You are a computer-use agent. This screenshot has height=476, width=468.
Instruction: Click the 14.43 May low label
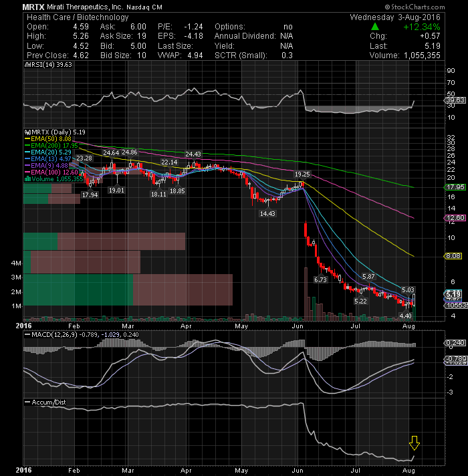tap(267, 214)
